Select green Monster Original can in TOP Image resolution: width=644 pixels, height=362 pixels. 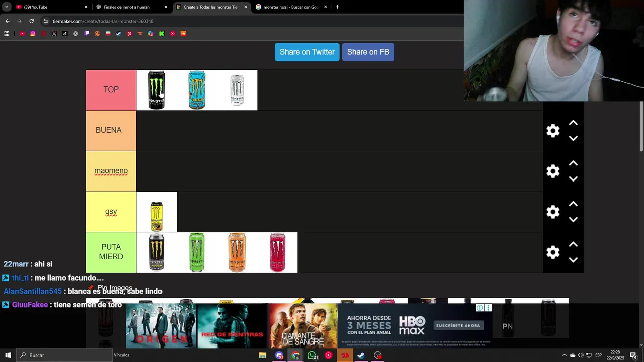(x=156, y=90)
